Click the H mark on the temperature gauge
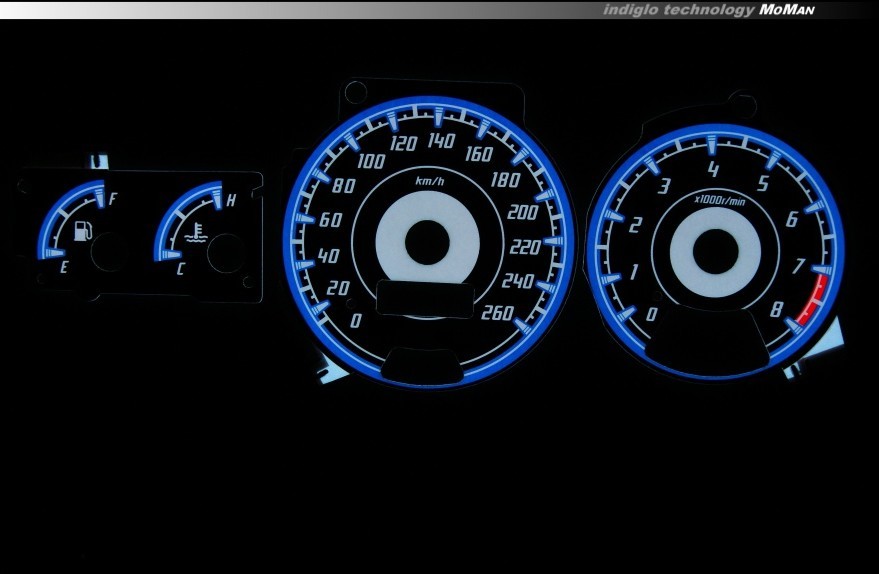 [231, 200]
